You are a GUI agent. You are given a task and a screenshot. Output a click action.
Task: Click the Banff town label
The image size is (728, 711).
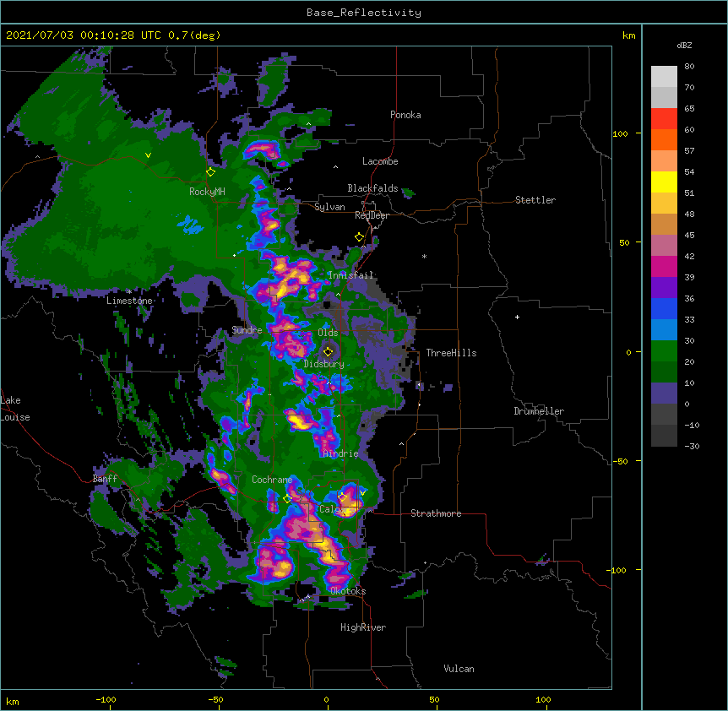(105, 479)
